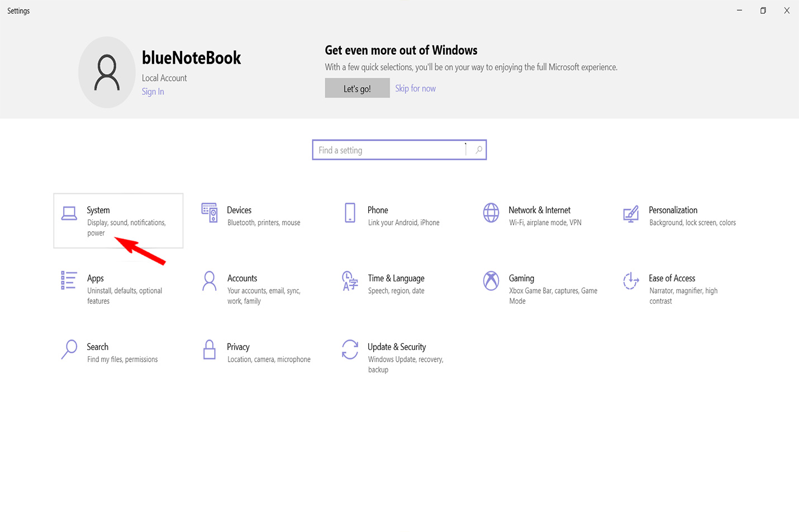799x532 pixels.
Task: Open the Gaming Xbox icon
Action: pos(491,281)
